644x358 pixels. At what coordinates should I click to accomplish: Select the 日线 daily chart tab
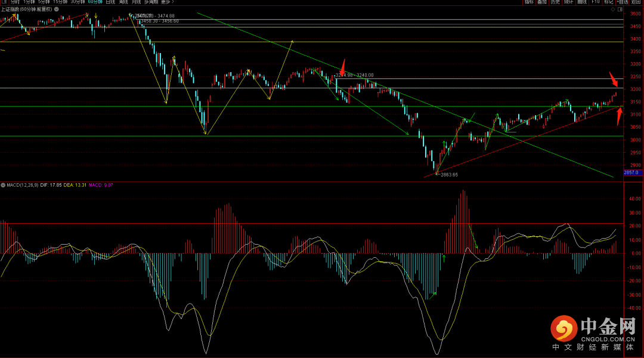[x=110, y=2]
